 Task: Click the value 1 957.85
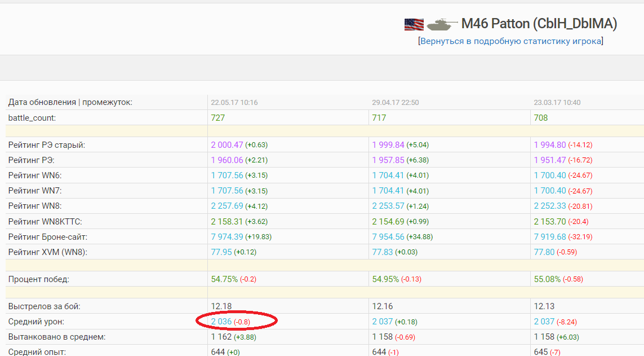click(388, 160)
